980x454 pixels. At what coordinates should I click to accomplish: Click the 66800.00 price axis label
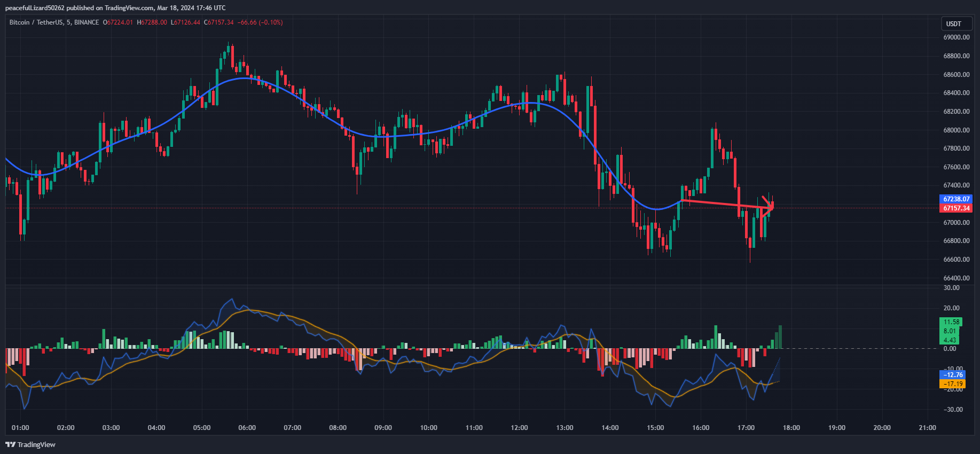click(957, 241)
